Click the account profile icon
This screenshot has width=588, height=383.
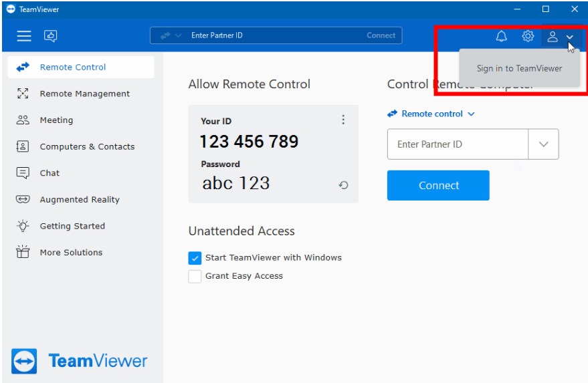pos(553,36)
